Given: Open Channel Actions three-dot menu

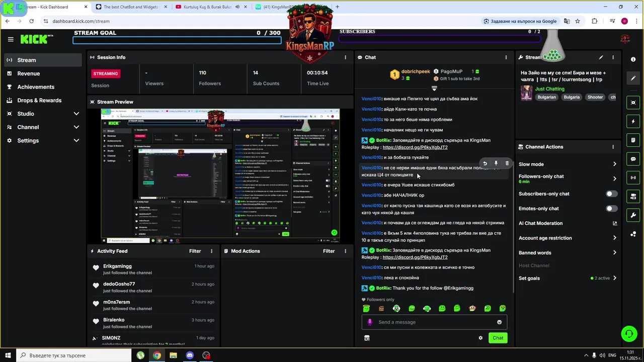Looking at the screenshot, I should pos(613,147).
